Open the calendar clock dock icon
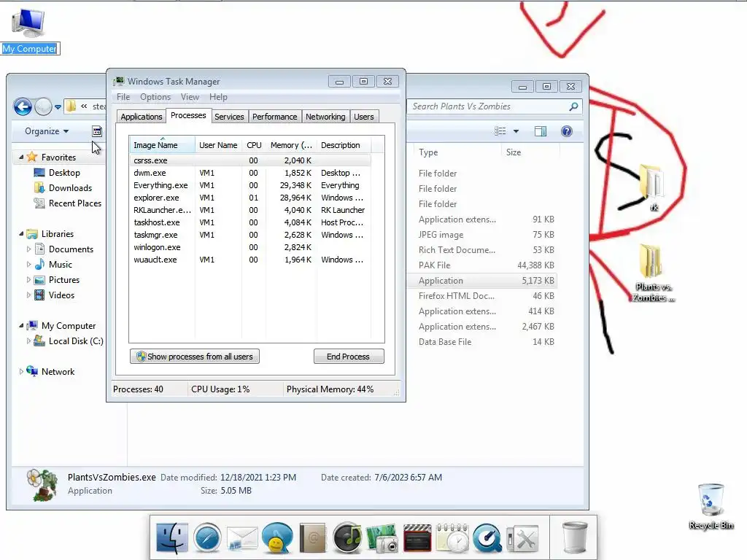 452,539
